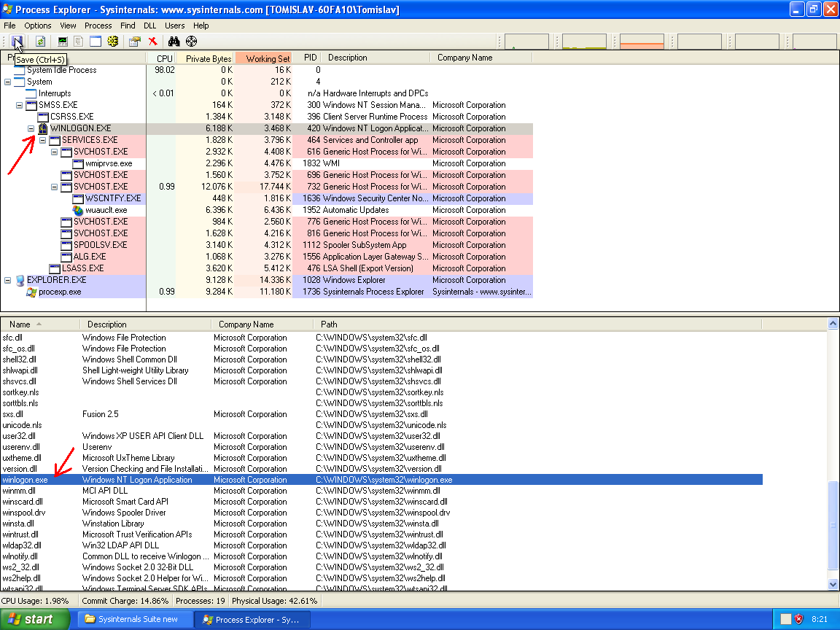Click the ALG.EXE process icon
Screen dimensions: 840x630
pyautogui.click(x=66, y=257)
